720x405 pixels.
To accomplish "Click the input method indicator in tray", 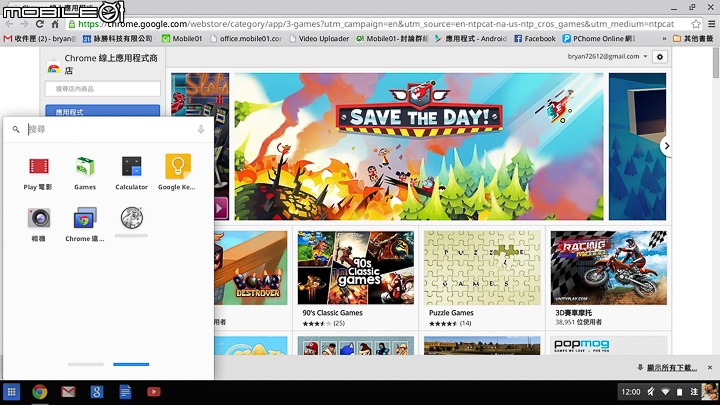I will 694,392.
